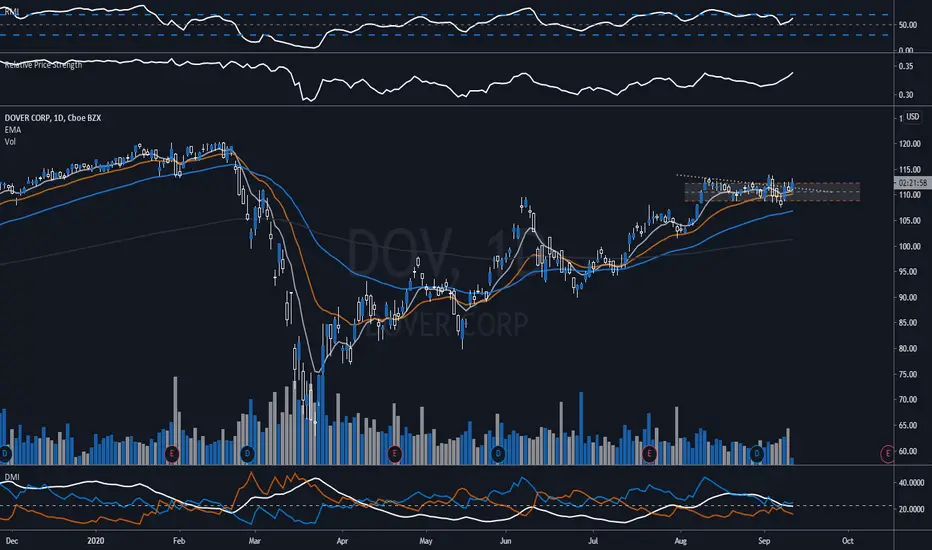Viewport: 932px width, 550px height.
Task: Click the 100.00 price axis label
Action: [x=909, y=246]
